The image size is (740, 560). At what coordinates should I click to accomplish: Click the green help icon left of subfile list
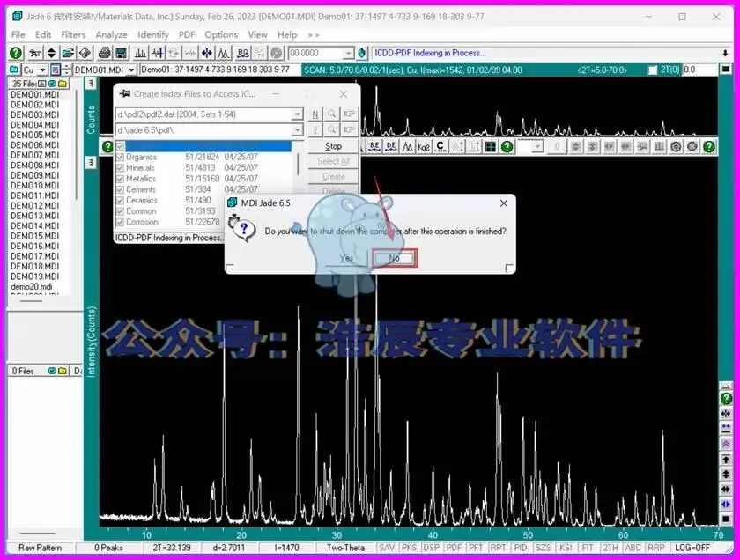click(107, 147)
